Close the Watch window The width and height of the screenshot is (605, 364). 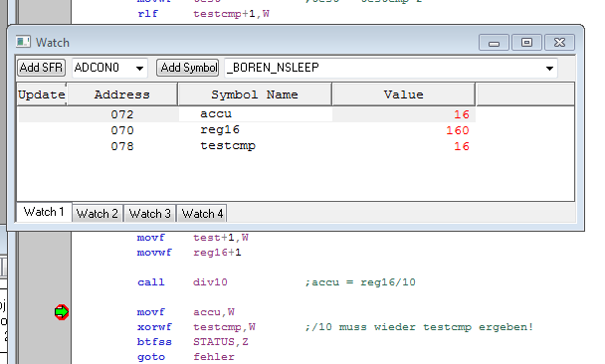pyautogui.click(x=559, y=42)
